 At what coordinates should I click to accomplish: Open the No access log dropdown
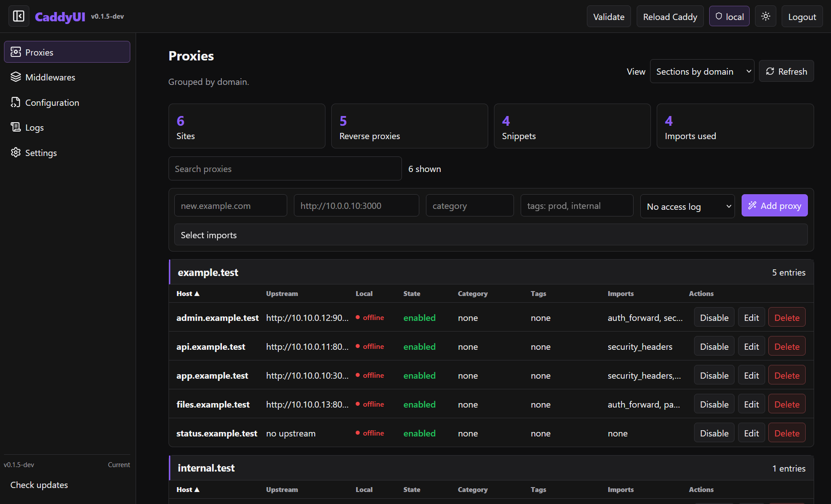687,206
